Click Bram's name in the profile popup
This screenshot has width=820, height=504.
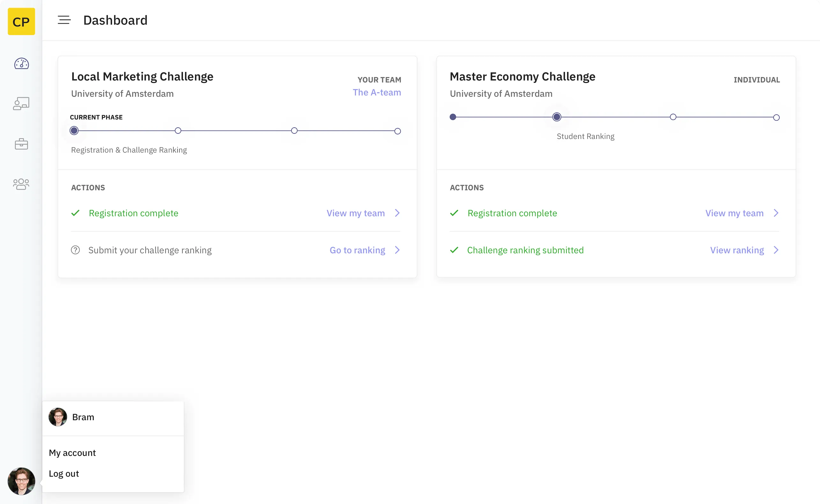point(83,417)
